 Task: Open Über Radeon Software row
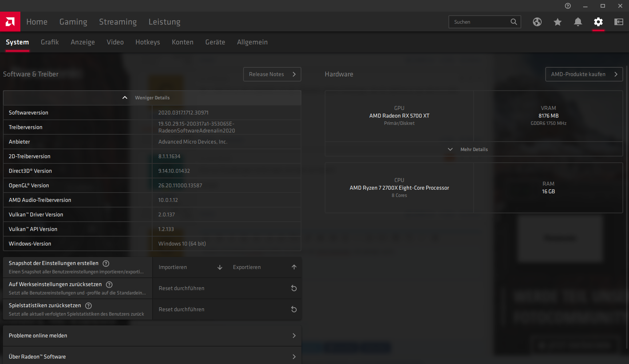click(x=152, y=357)
